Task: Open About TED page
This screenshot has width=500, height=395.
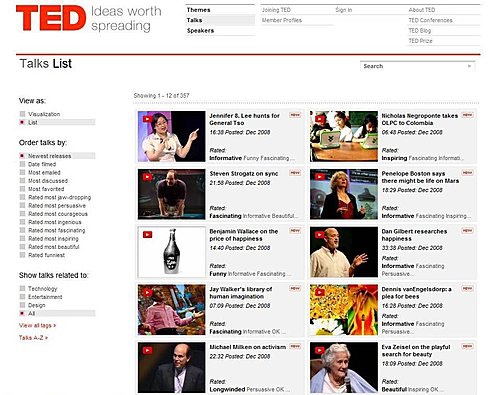Action: coord(422,10)
